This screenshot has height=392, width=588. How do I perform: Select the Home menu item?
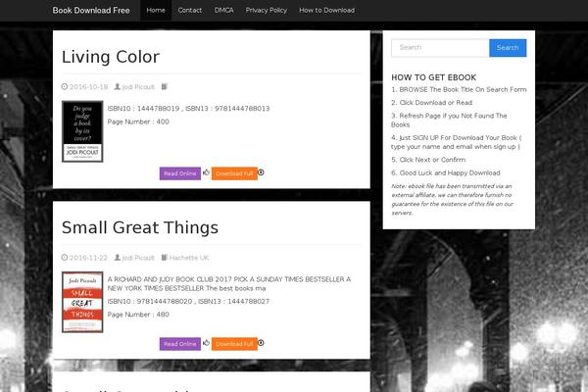tap(156, 10)
